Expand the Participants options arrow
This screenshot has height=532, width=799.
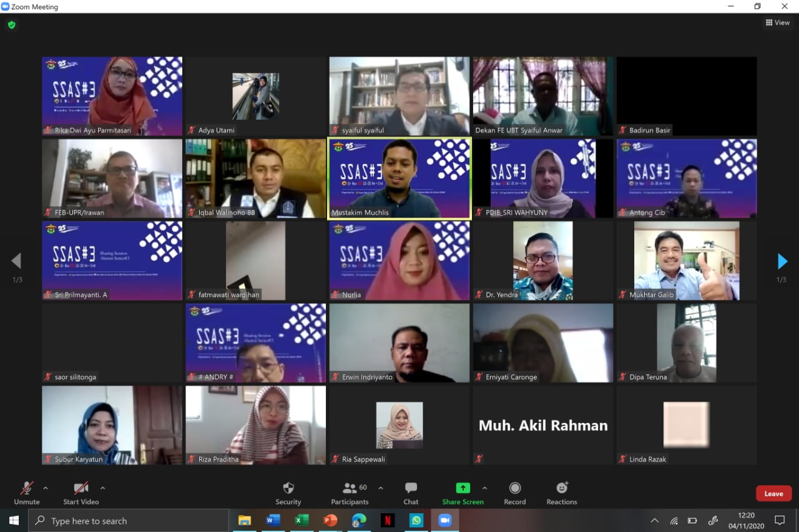(x=381, y=488)
